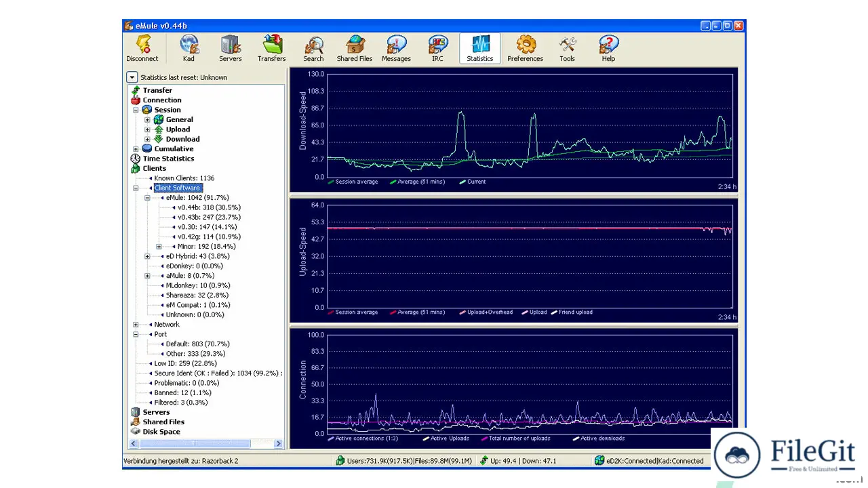Screen dimensions: 868x488
Task: Expand the Download tree node
Action: click(x=147, y=139)
